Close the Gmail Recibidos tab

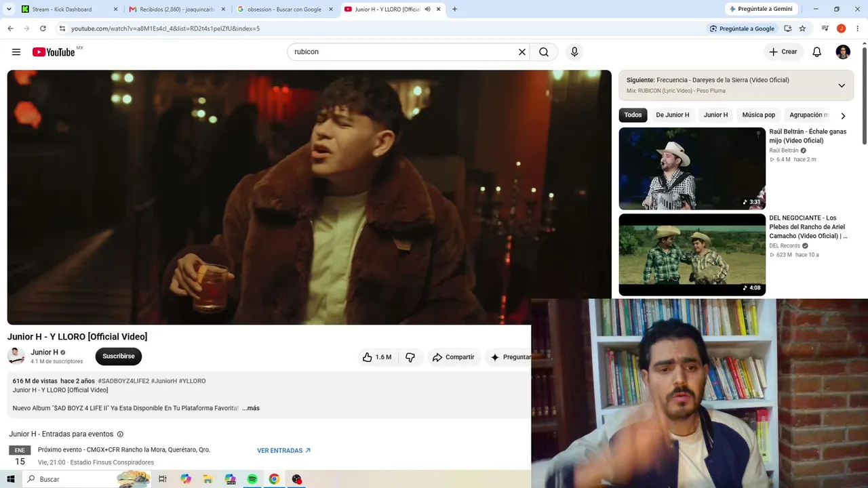click(223, 9)
